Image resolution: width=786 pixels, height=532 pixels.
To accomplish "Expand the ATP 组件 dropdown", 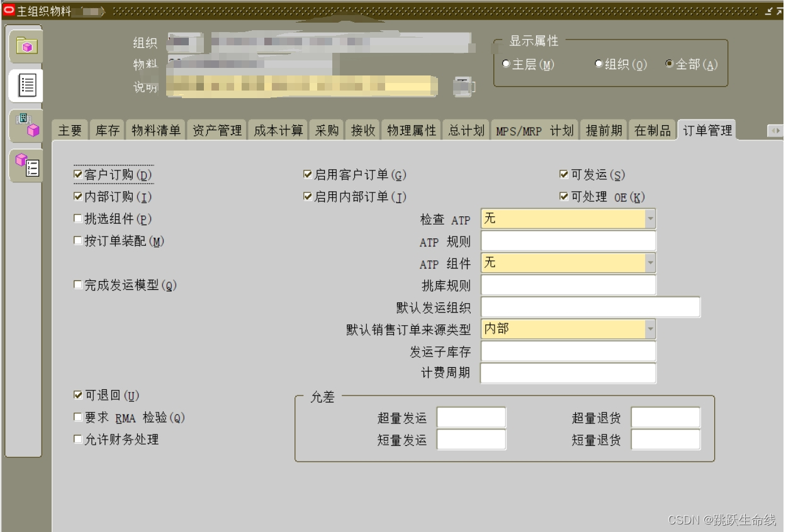I will pos(649,263).
